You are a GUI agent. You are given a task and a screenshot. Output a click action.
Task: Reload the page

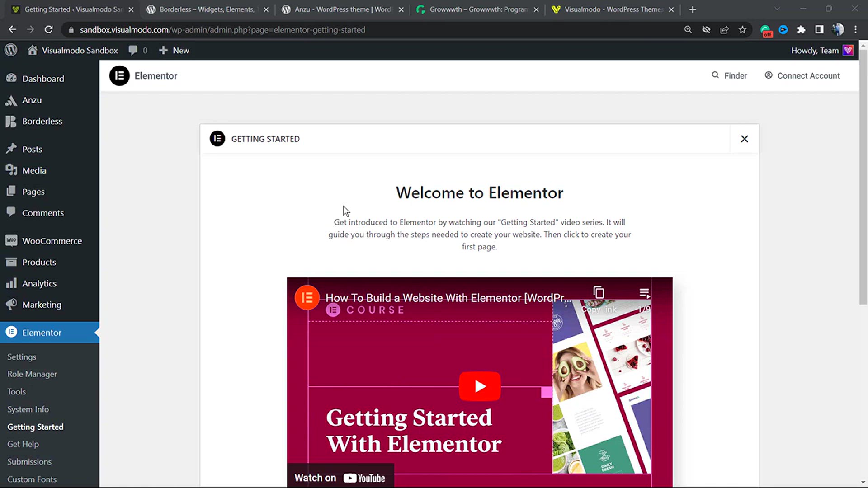coord(49,30)
